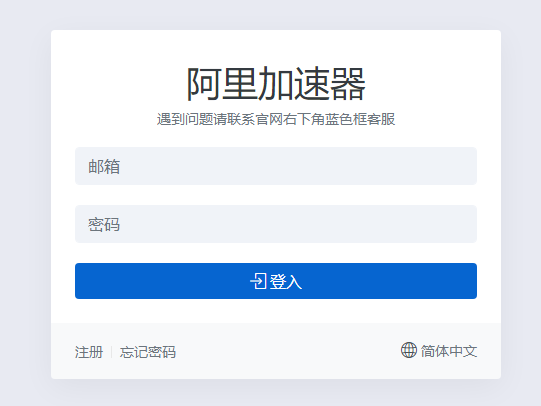Focus the 邮箱 email input field

point(276,166)
